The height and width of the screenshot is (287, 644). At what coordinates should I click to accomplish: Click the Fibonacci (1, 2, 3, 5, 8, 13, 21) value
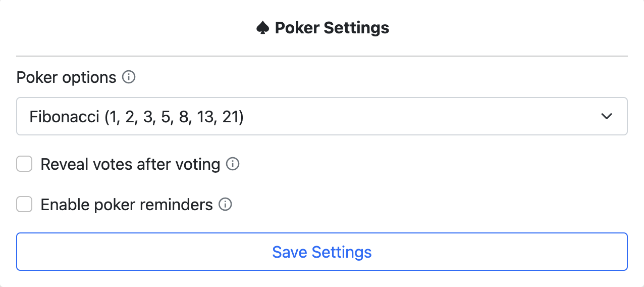coord(136,117)
